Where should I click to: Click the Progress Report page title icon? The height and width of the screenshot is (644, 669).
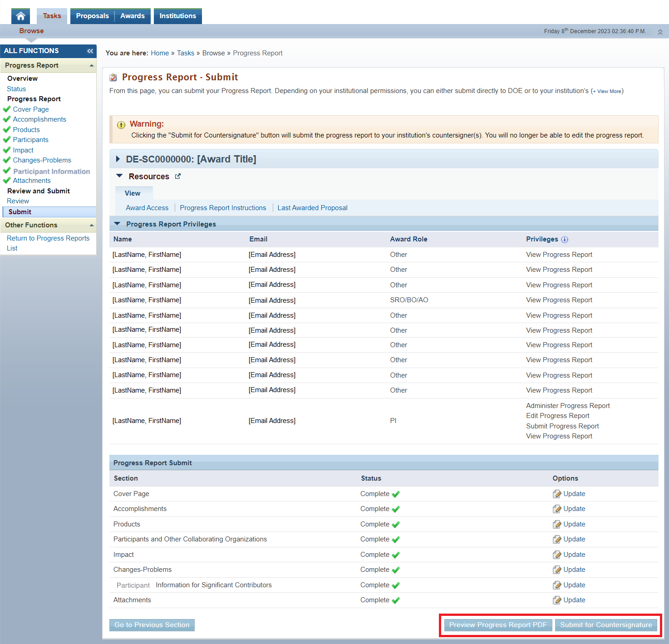(x=113, y=78)
